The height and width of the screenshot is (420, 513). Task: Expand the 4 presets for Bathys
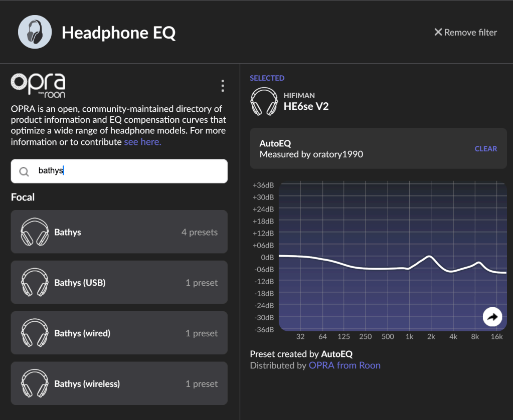tap(199, 232)
